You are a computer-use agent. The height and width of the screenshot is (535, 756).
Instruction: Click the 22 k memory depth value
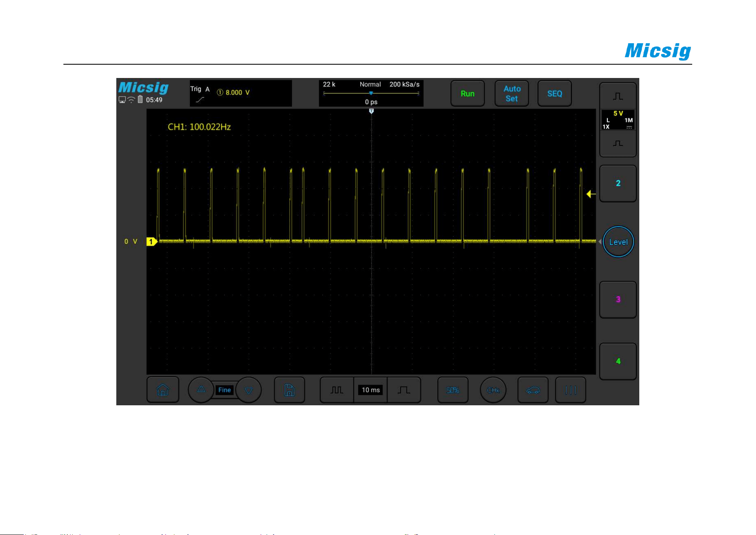329,84
